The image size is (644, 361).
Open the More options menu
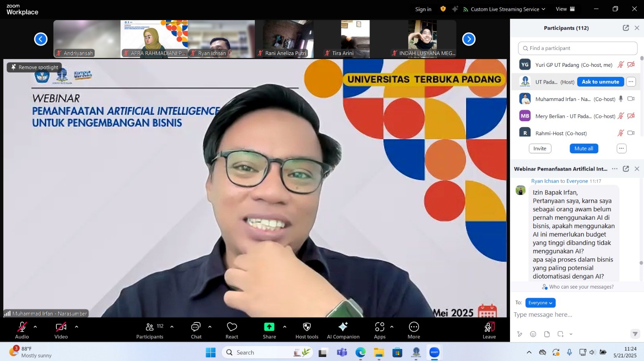click(414, 327)
